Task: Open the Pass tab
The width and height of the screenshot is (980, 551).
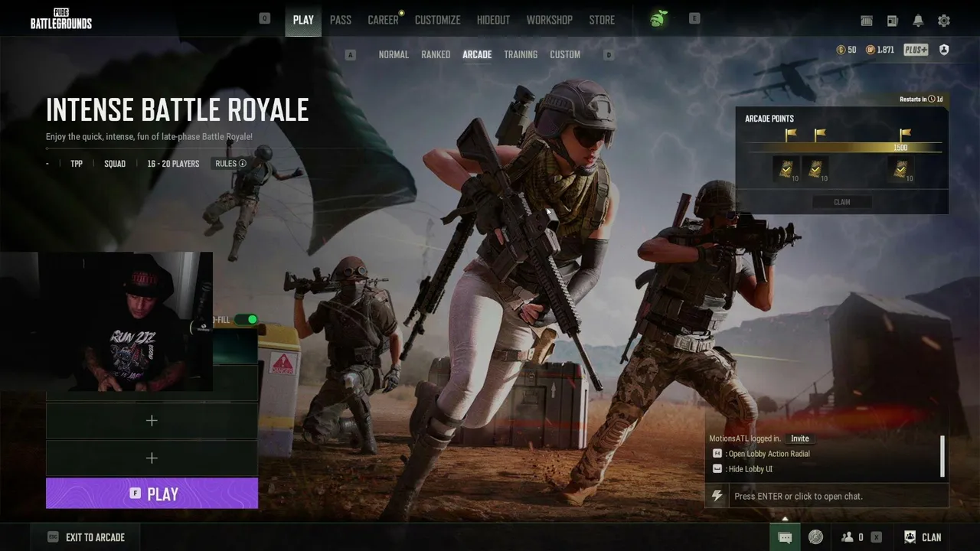Action: pos(341,20)
